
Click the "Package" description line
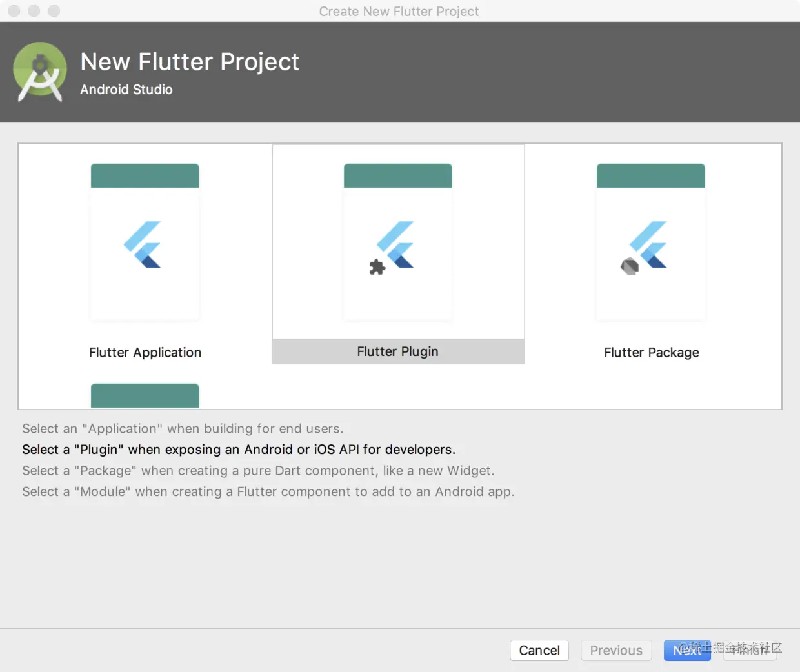click(258, 471)
